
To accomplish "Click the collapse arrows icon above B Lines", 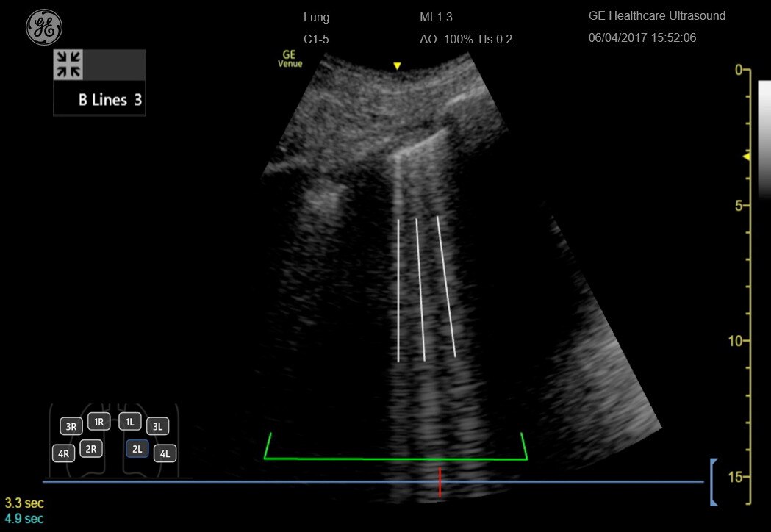I will (68, 65).
